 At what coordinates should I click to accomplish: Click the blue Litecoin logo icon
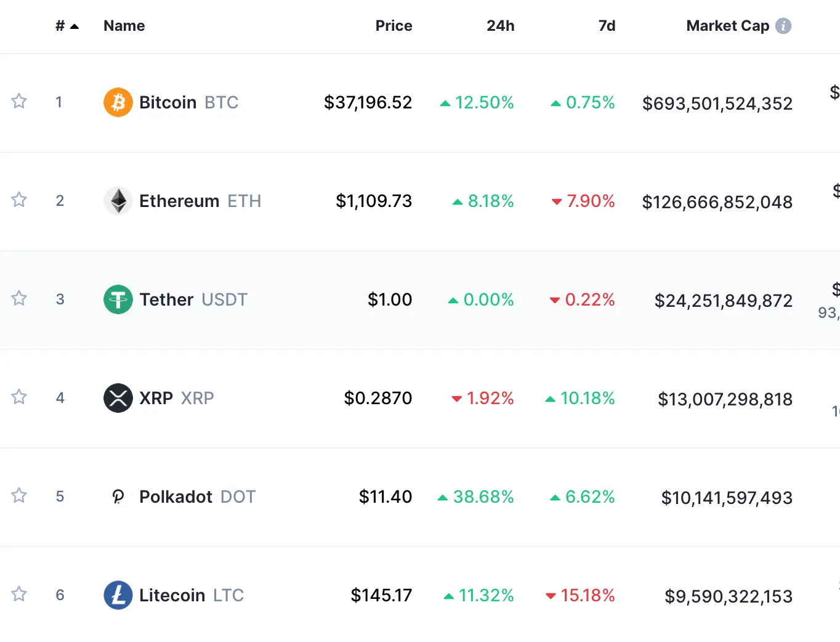118,595
